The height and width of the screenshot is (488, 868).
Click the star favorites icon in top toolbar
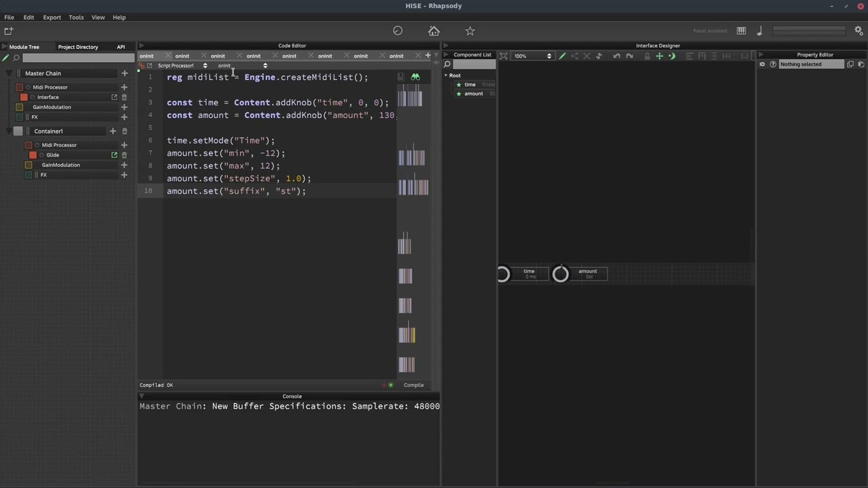[x=470, y=30]
